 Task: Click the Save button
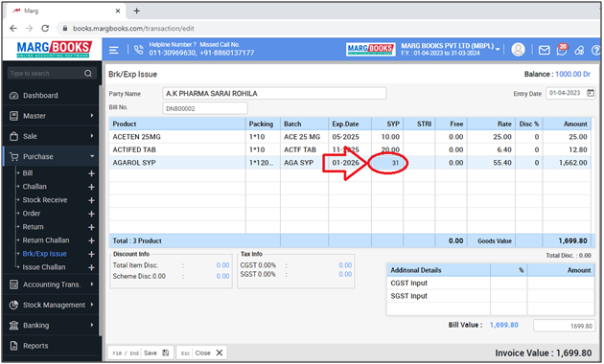tap(141, 353)
